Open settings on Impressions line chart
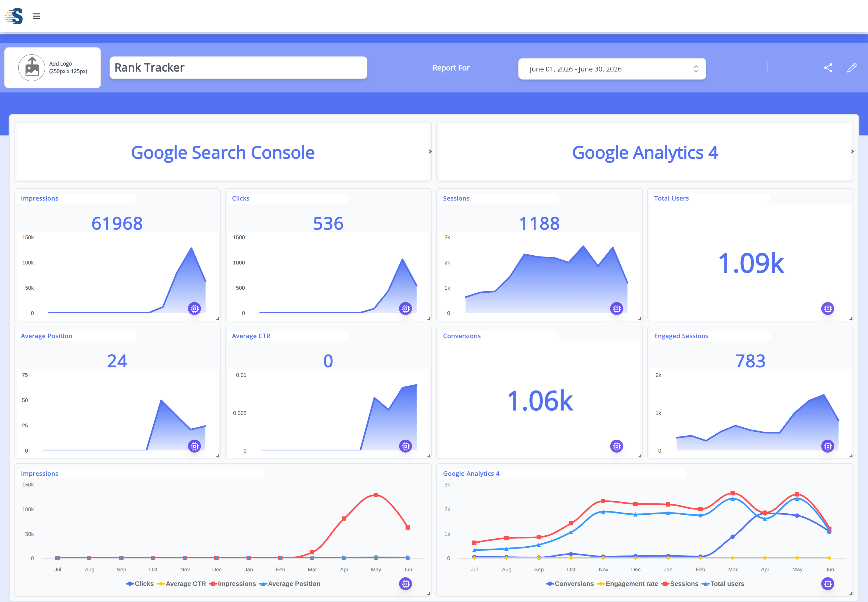The height and width of the screenshot is (602, 868). (x=406, y=584)
